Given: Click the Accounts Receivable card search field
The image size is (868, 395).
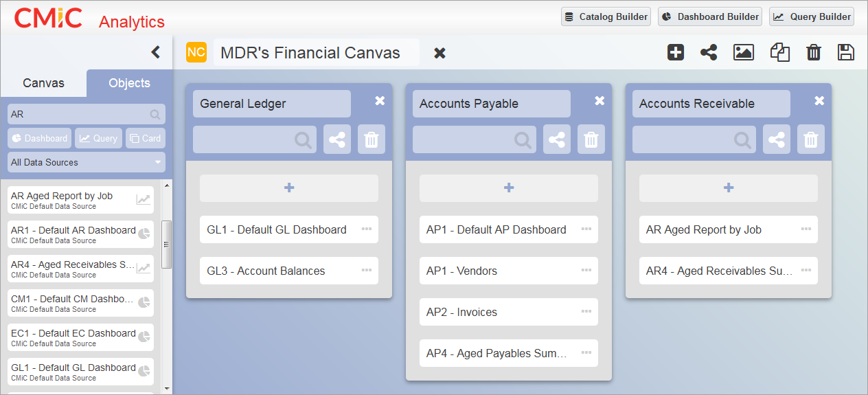Looking at the screenshot, I should point(694,139).
